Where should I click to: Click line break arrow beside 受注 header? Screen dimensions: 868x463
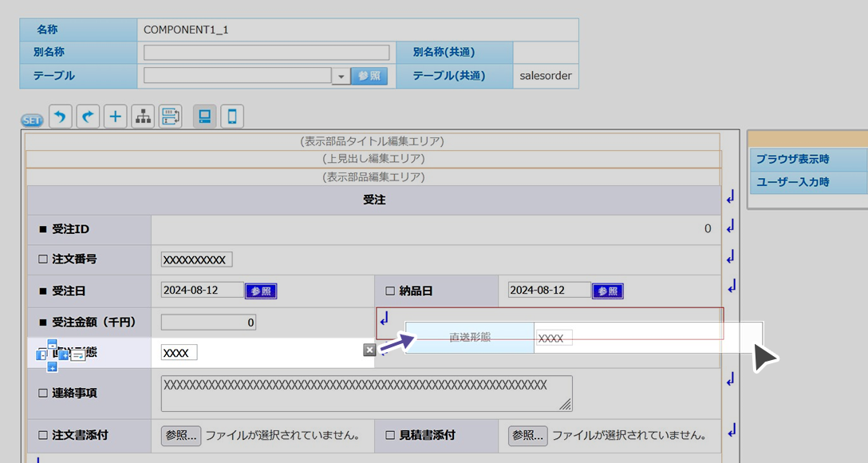click(x=730, y=198)
